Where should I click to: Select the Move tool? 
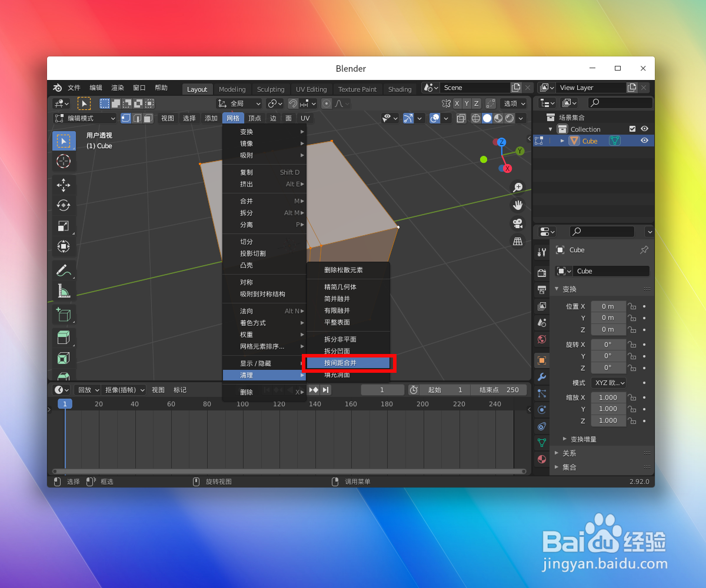click(x=64, y=185)
